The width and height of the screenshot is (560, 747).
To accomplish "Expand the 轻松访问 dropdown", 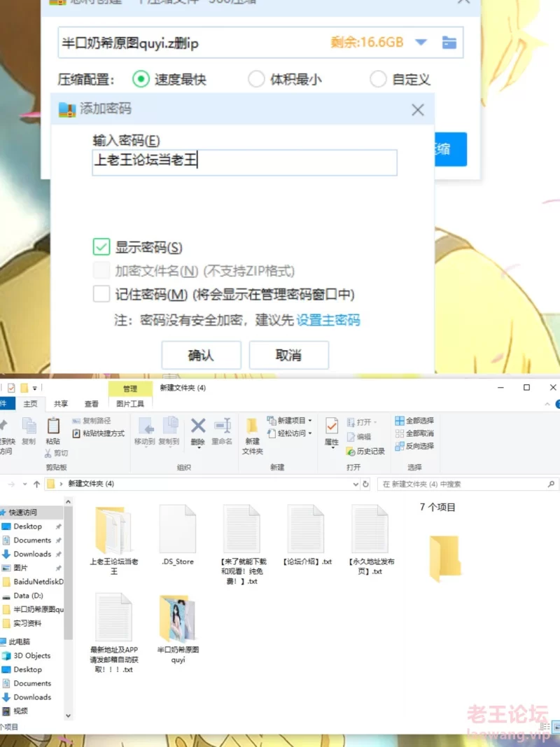I will 290,433.
